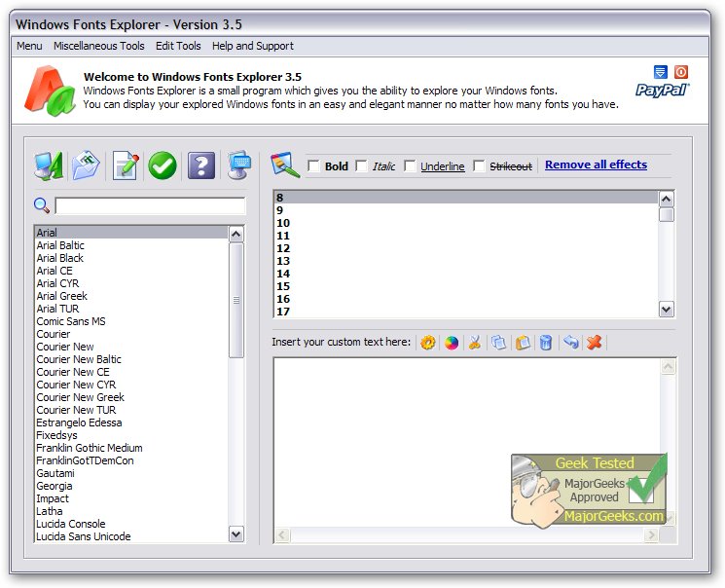Select the Fixedsys font
Screen dimensions: 725x588
[131, 435]
